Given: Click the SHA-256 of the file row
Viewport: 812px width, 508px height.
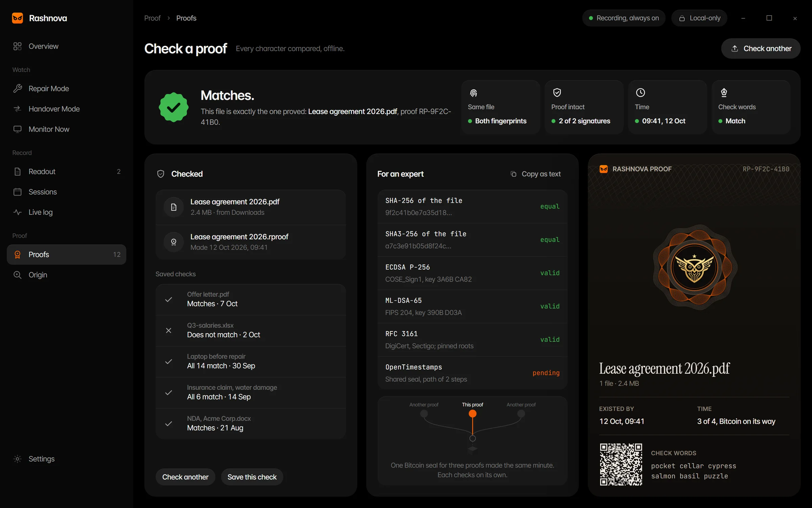Looking at the screenshot, I should coord(472,207).
